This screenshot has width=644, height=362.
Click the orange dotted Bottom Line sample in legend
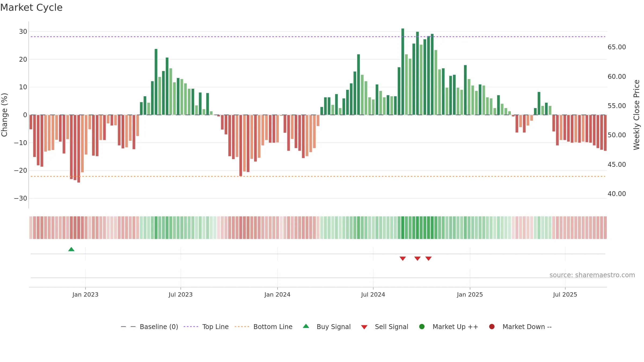tap(242, 327)
